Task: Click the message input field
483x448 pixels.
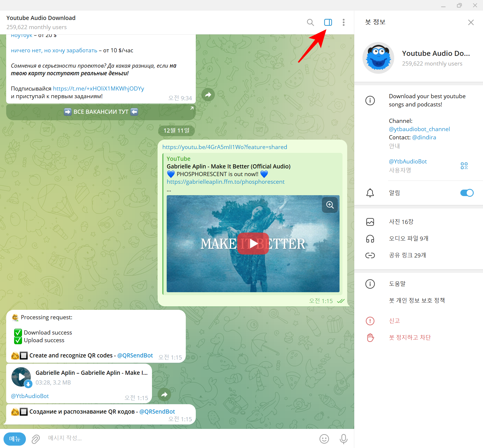Action: 176,438
